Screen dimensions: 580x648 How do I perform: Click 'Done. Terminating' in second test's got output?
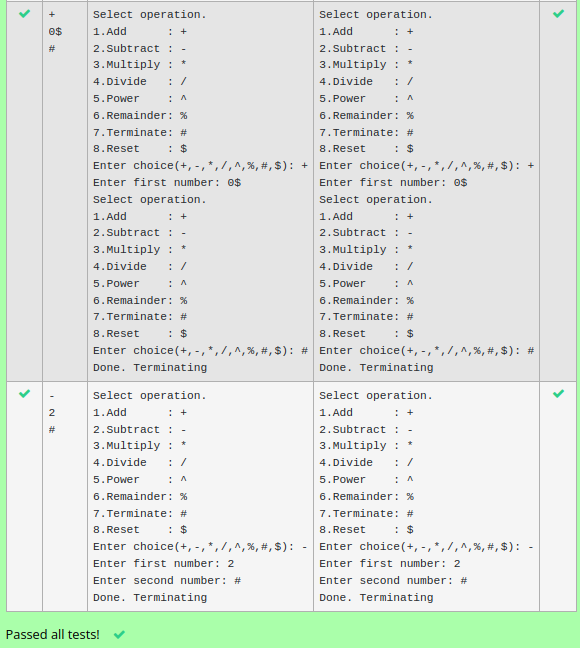pyautogui.click(x=376, y=598)
